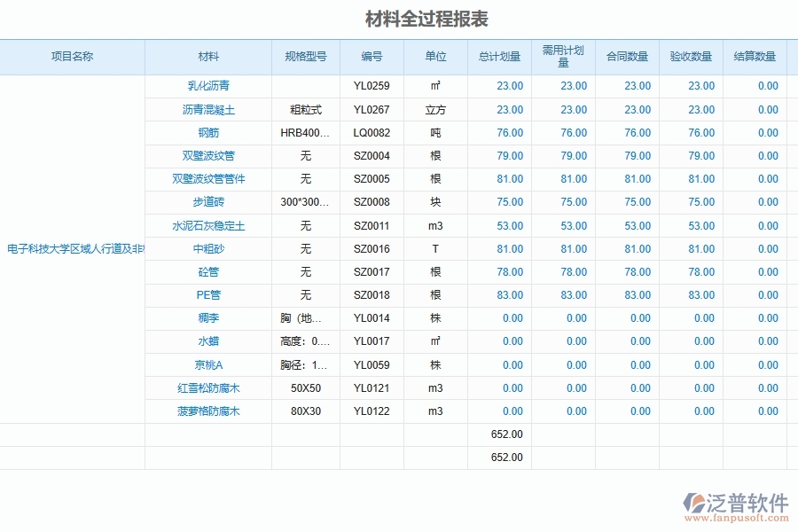Image resolution: width=798 pixels, height=532 pixels.
Task: Select the 乳化沥青 material link
Action: (209, 85)
